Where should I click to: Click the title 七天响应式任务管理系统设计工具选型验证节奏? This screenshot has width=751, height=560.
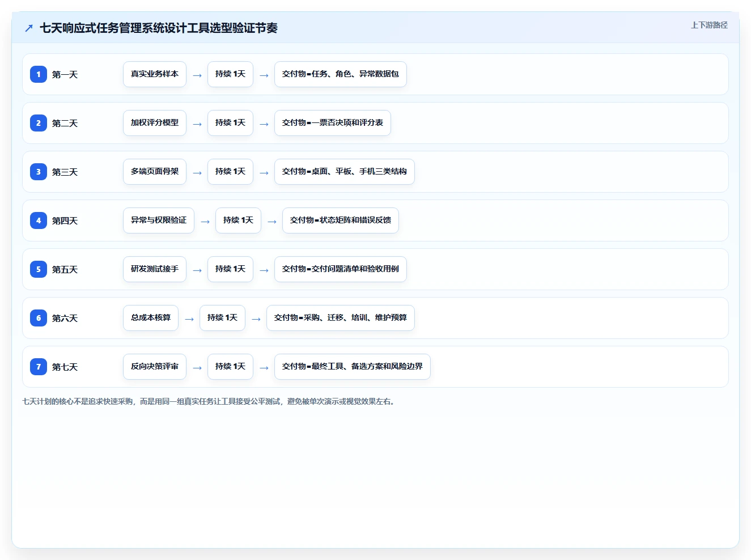(x=159, y=28)
